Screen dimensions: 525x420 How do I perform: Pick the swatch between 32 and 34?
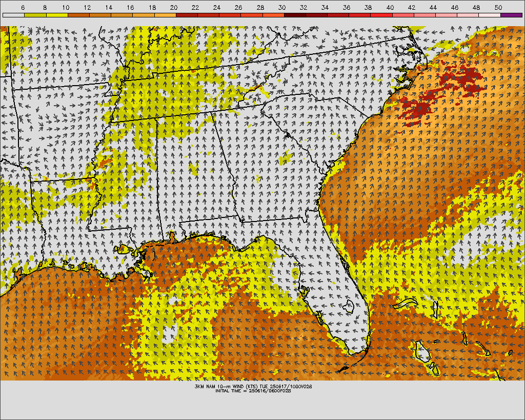tap(317, 15)
